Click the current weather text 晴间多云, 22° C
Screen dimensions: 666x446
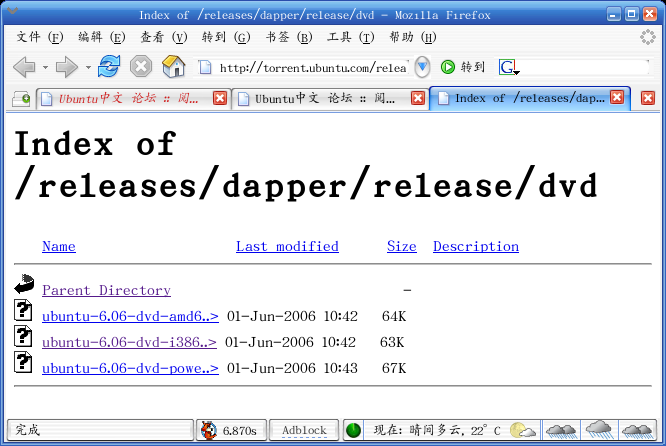(x=437, y=431)
